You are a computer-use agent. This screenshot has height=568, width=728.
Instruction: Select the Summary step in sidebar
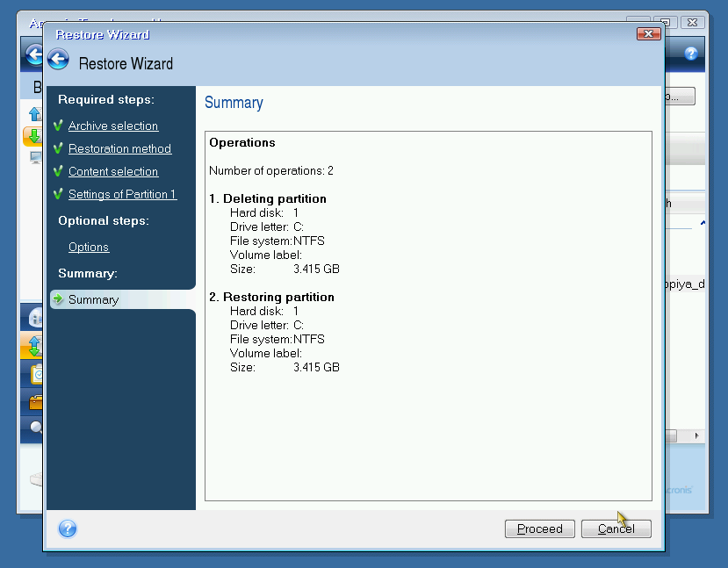coord(93,299)
